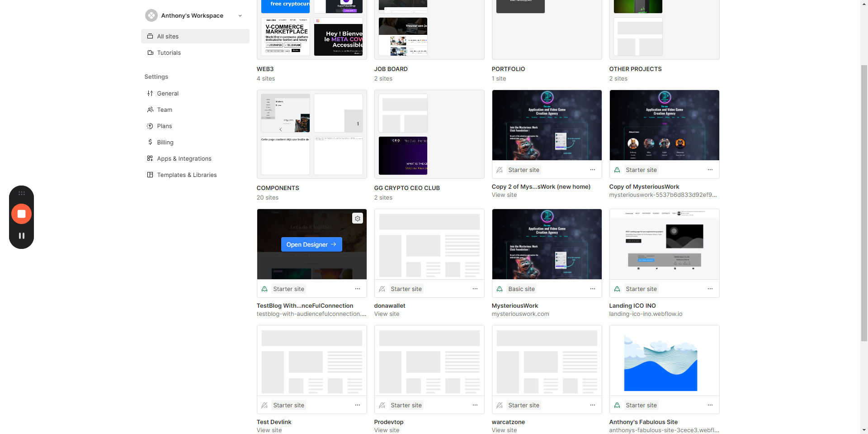Click the Apps & Integrations grid icon
The width and height of the screenshot is (868, 434).
pos(150,158)
